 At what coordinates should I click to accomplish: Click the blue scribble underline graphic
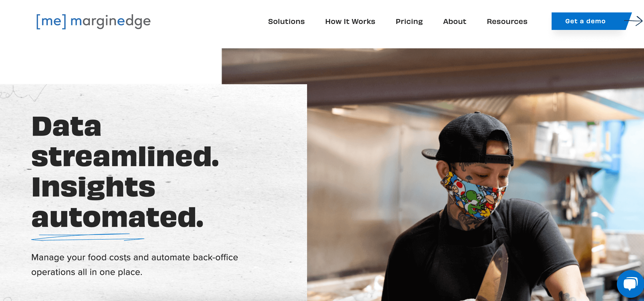coord(88,237)
